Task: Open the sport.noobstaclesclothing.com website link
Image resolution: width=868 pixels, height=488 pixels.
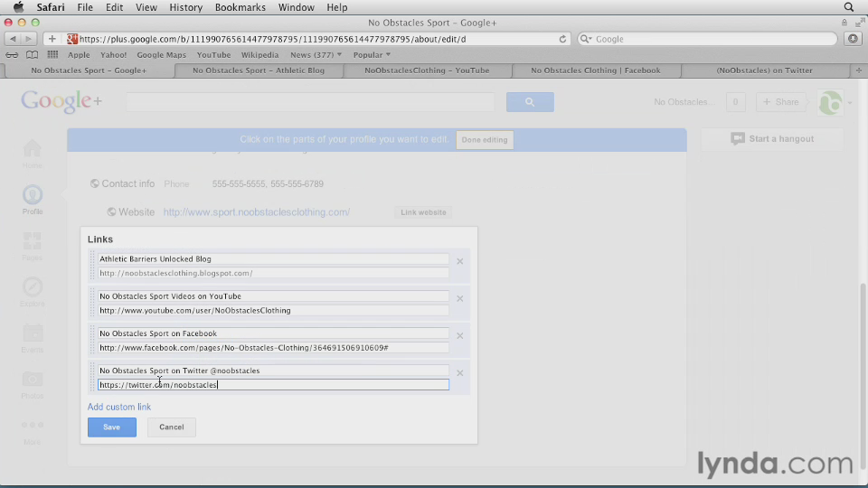Action: [256, 211]
